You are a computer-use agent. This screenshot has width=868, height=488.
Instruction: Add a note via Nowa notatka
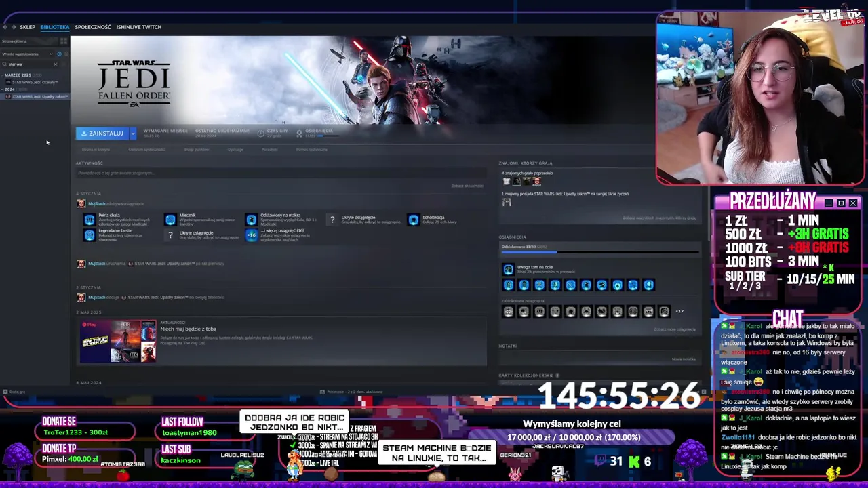684,359
